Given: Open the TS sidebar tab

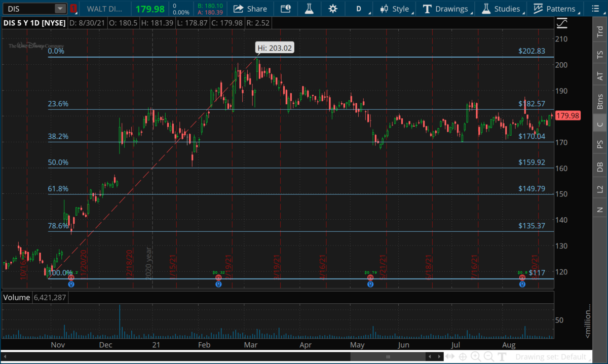Looking at the screenshot, I should coord(600,55).
